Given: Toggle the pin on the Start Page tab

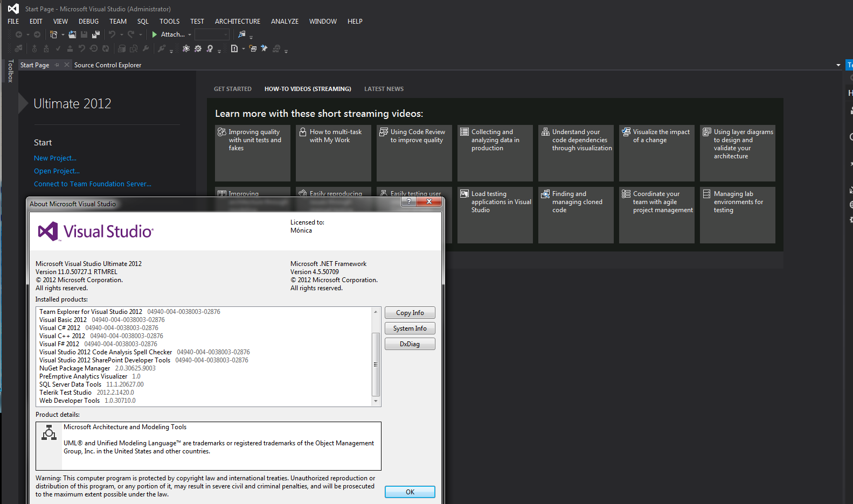Looking at the screenshot, I should pyautogui.click(x=57, y=65).
